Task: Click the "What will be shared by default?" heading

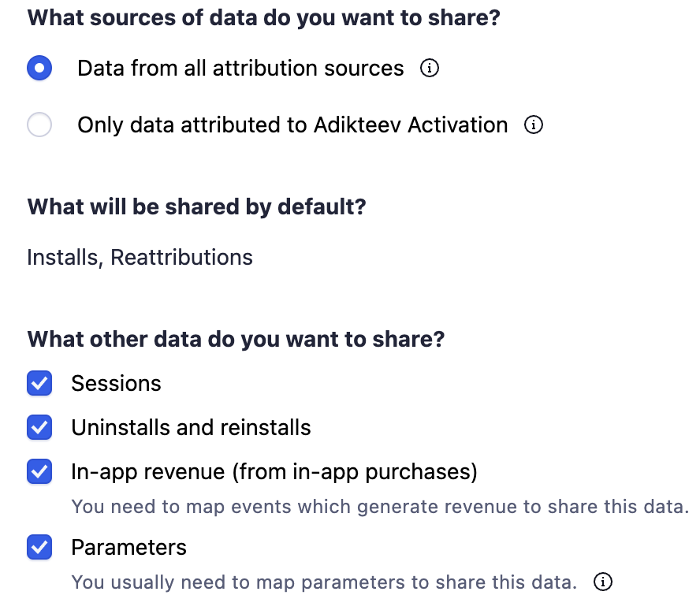Action: click(196, 207)
